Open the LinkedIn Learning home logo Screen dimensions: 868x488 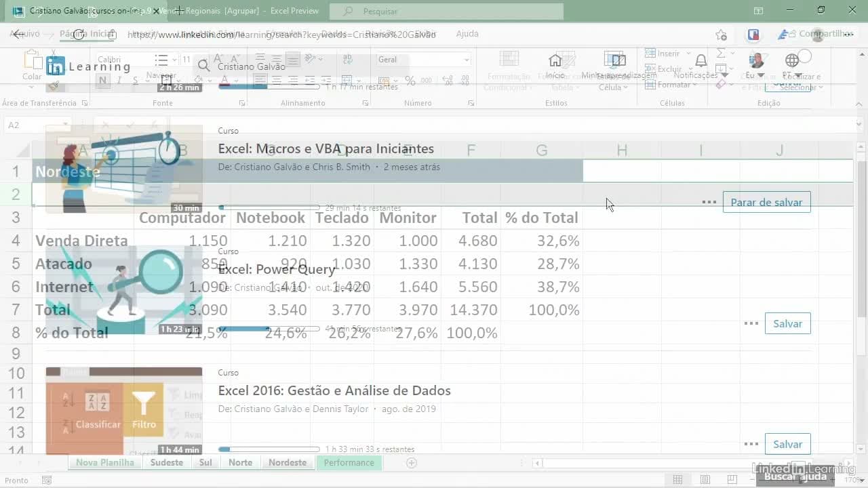click(x=88, y=66)
